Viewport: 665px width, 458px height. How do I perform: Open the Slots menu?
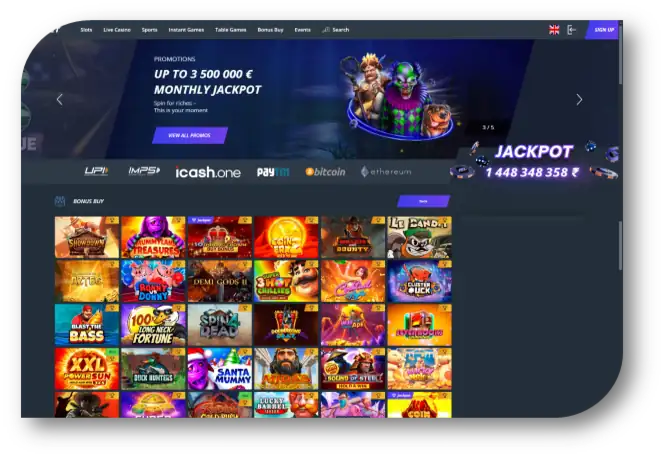(86, 30)
